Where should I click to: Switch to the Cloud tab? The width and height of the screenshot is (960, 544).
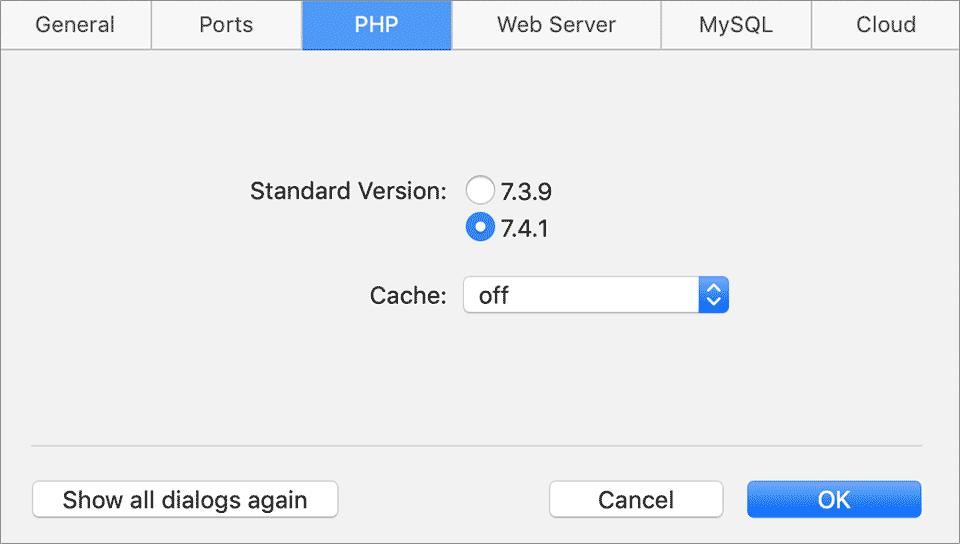click(x=885, y=25)
